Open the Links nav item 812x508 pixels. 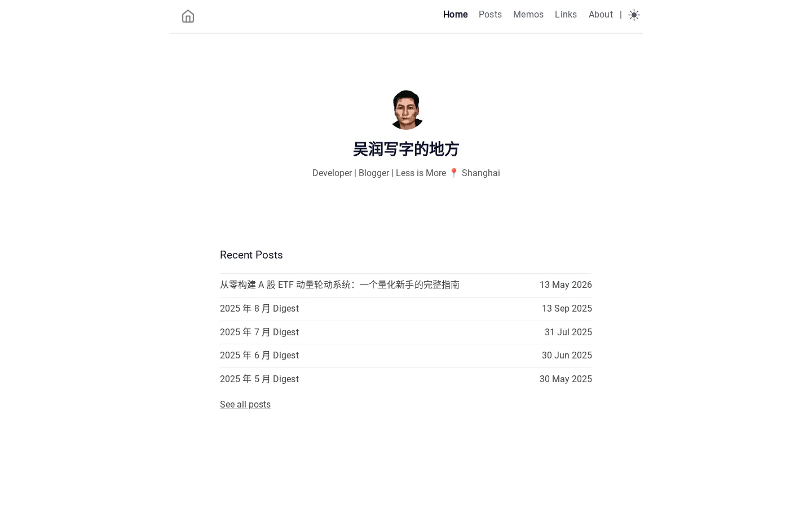coord(566,15)
